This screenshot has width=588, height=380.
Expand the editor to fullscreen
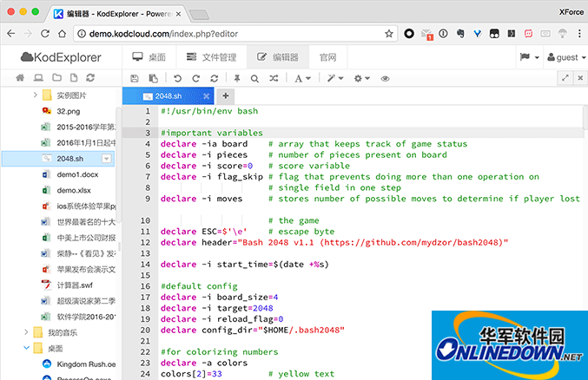click(565, 78)
